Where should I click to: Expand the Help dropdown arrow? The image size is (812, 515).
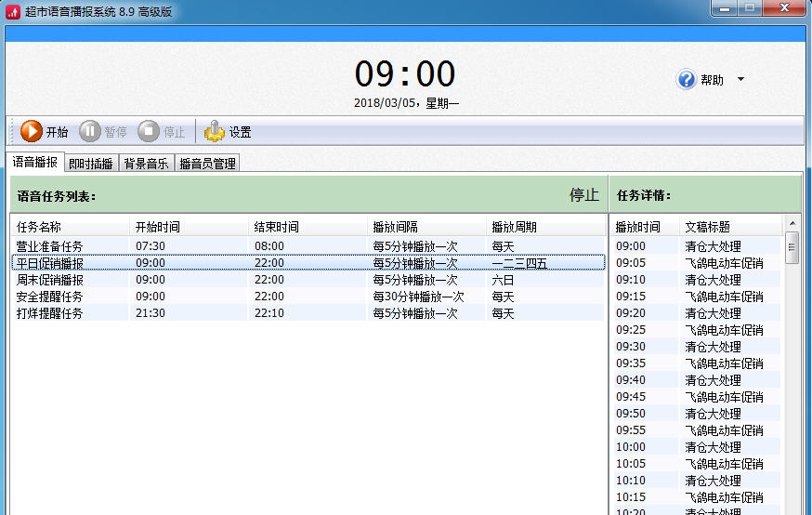(740, 80)
